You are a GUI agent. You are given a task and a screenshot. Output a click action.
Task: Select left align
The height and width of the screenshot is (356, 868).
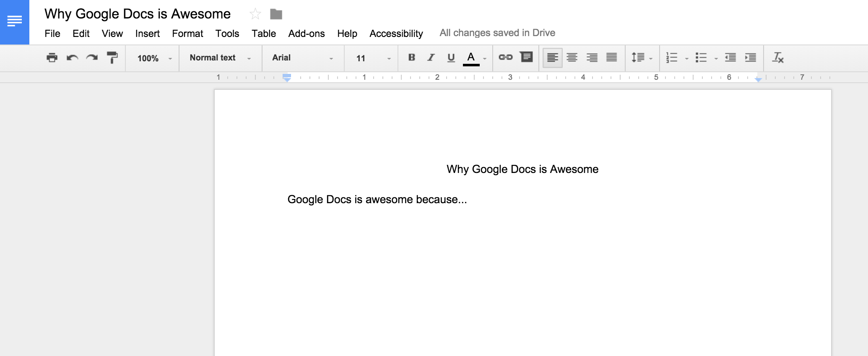(553, 58)
